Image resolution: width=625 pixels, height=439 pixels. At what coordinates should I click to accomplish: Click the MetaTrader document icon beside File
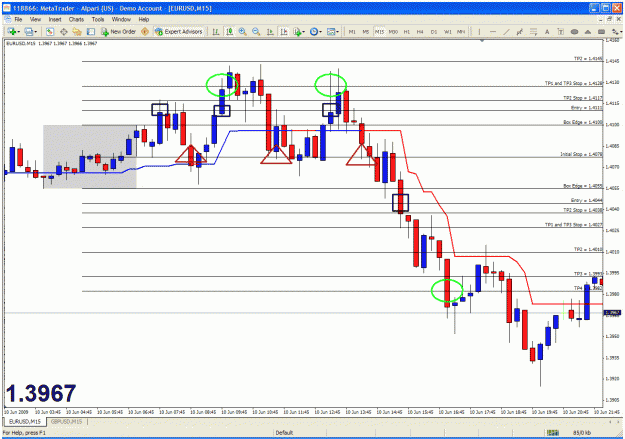click(7, 19)
